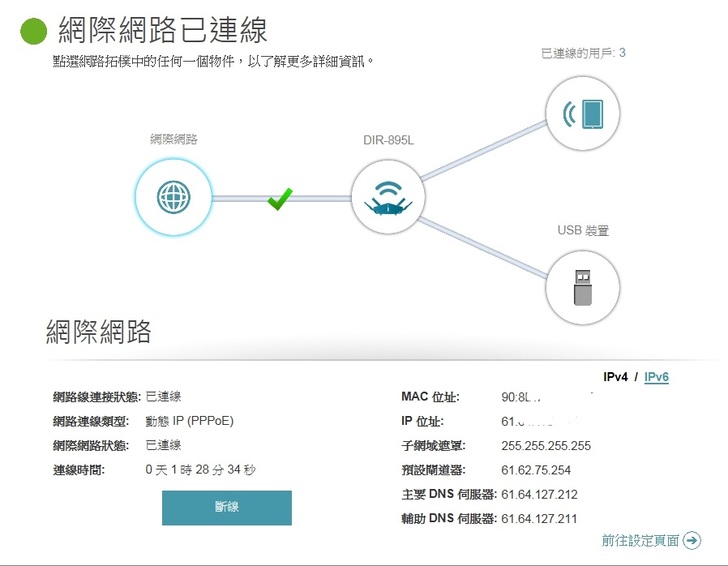This screenshot has height=566, width=728.
Task: Open the connected clients tablet icon
Action: [583, 113]
